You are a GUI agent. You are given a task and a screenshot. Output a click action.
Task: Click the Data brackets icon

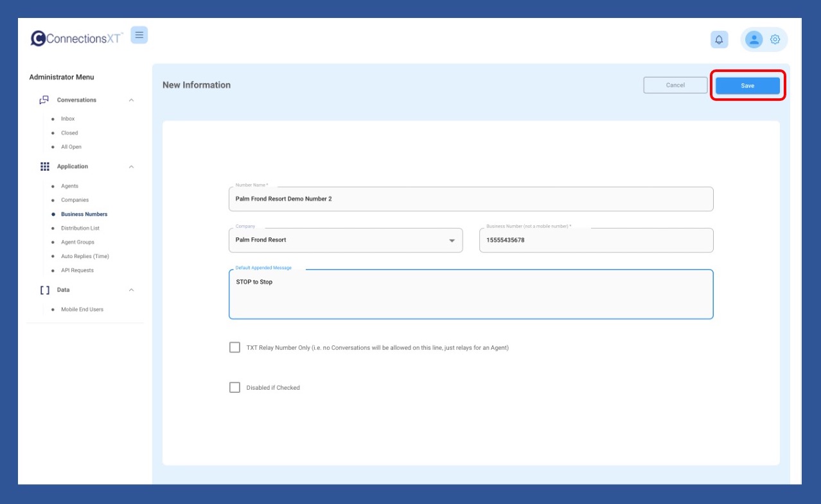(x=45, y=290)
